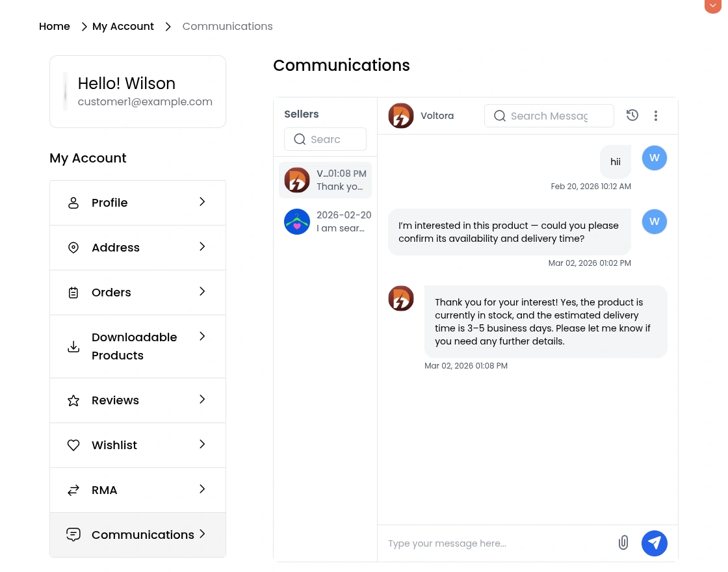Image resolution: width=728 pixels, height=572 pixels.
Task: Expand the Wishlist section chevron
Action: [202, 445]
